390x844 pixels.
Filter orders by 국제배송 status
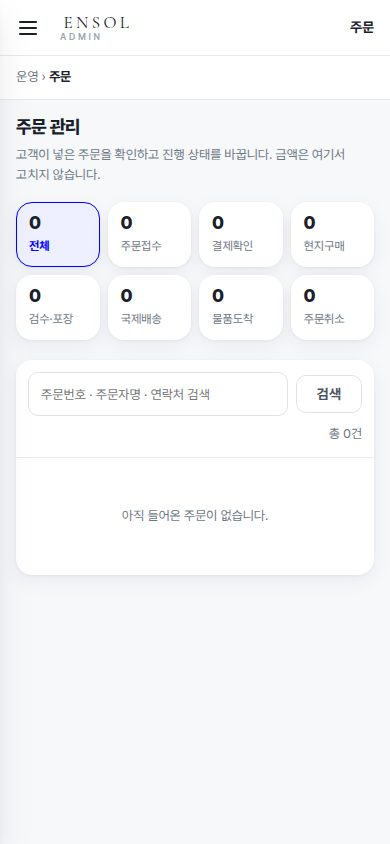coord(150,308)
